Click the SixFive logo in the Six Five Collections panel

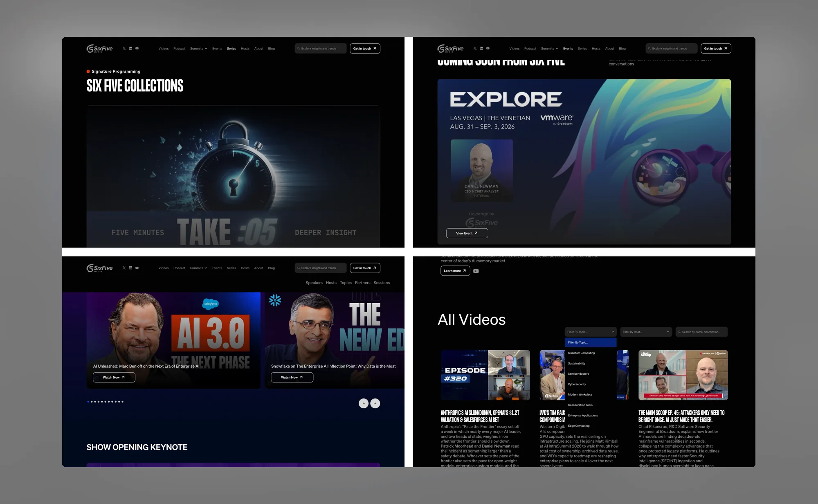click(99, 49)
